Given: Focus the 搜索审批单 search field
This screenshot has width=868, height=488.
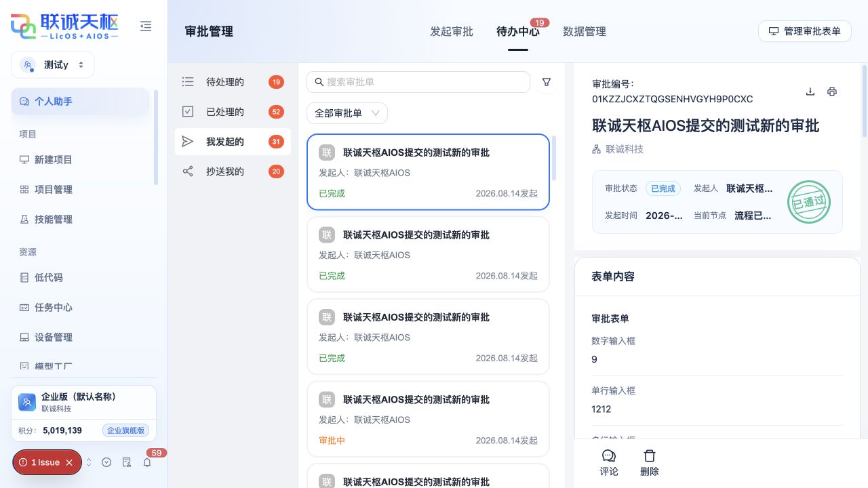Looking at the screenshot, I should 418,82.
